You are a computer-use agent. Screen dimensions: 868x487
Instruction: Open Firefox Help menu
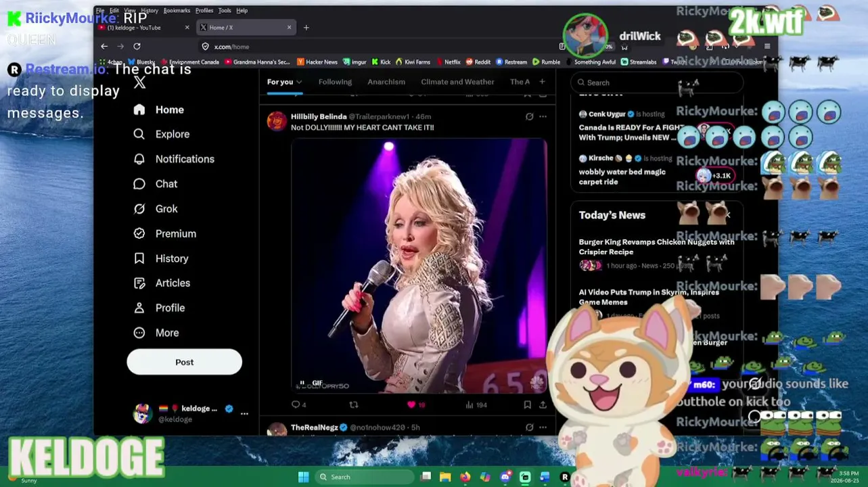tap(242, 11)
